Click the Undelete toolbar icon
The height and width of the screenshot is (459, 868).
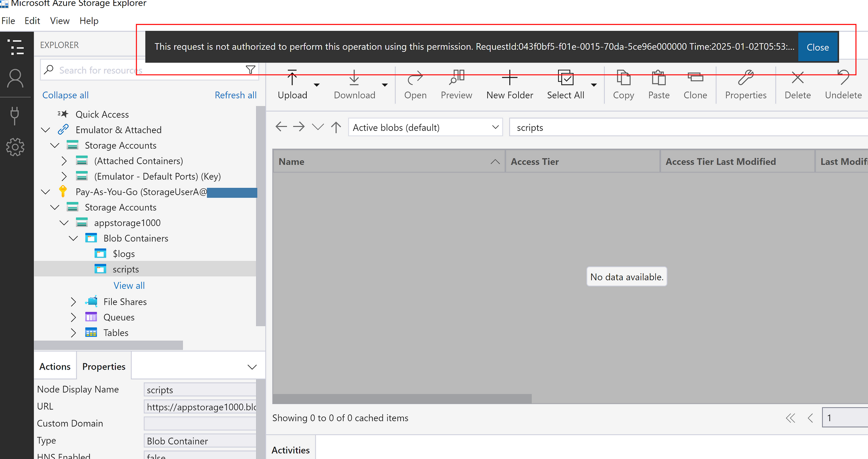click(x=843, y=77)
